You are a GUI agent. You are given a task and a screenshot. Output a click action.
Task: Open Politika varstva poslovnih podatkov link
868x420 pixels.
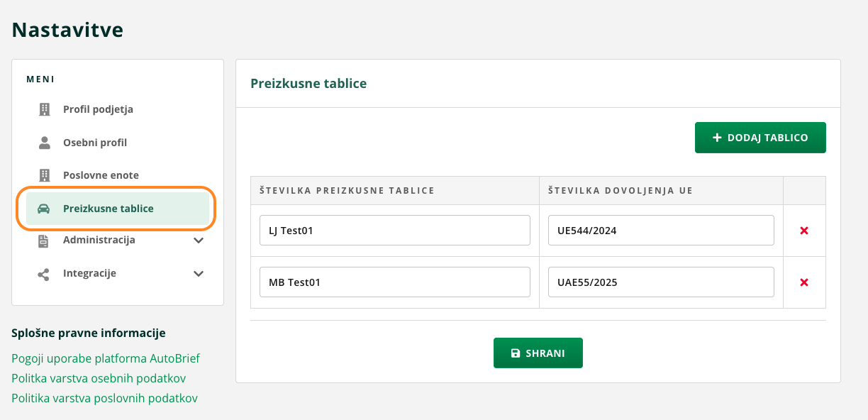pos(104,398)
